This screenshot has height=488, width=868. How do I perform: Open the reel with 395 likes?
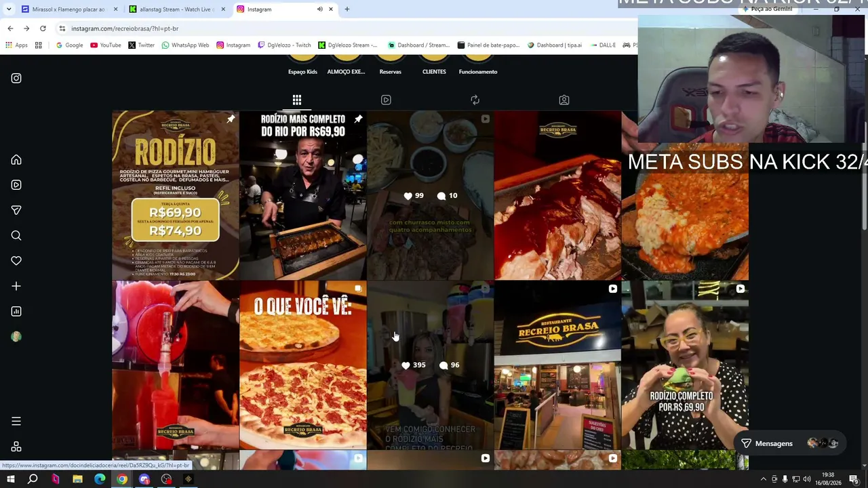coord(431,365)
